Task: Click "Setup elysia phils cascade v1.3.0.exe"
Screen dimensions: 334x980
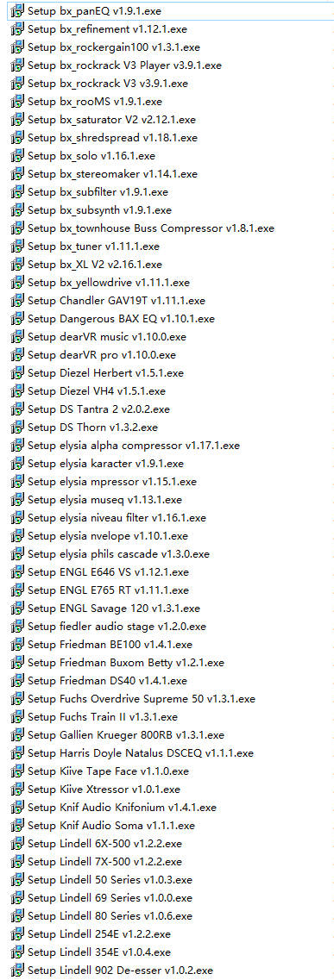Action: (x=119, y=554)
